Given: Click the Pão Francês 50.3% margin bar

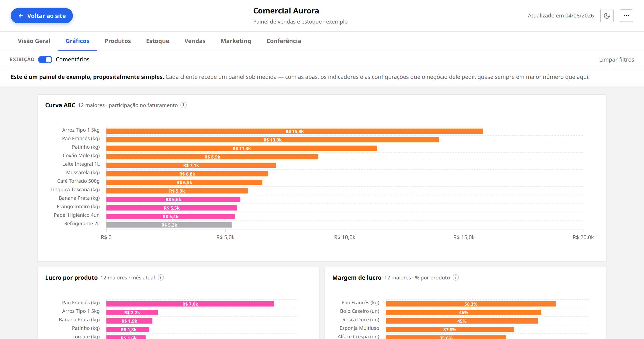Looking at the screenshot, I should 471,304.
